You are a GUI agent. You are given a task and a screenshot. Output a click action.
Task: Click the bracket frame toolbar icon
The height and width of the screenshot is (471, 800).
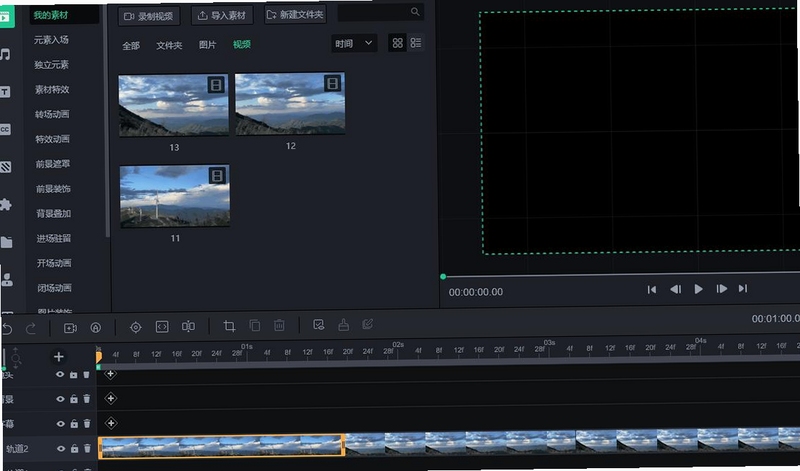coord(162,326)
